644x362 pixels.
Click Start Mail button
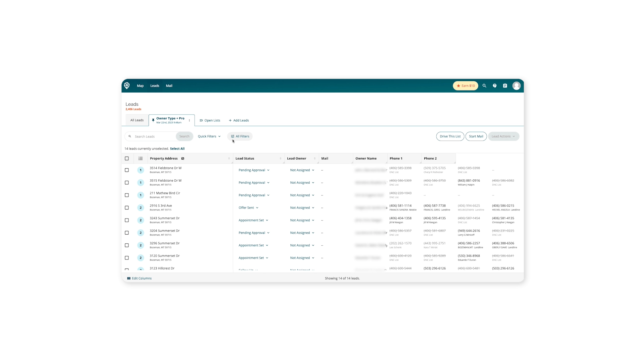(x=476, y=136)
